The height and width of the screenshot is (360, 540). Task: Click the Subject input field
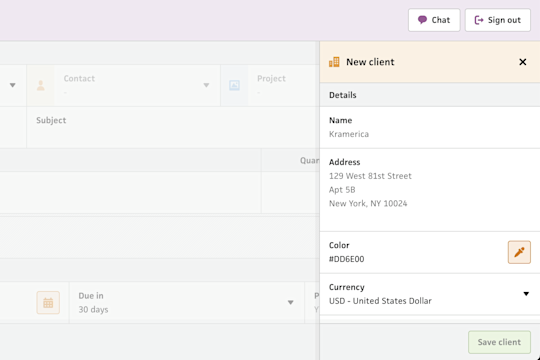(x=173, y=127)
